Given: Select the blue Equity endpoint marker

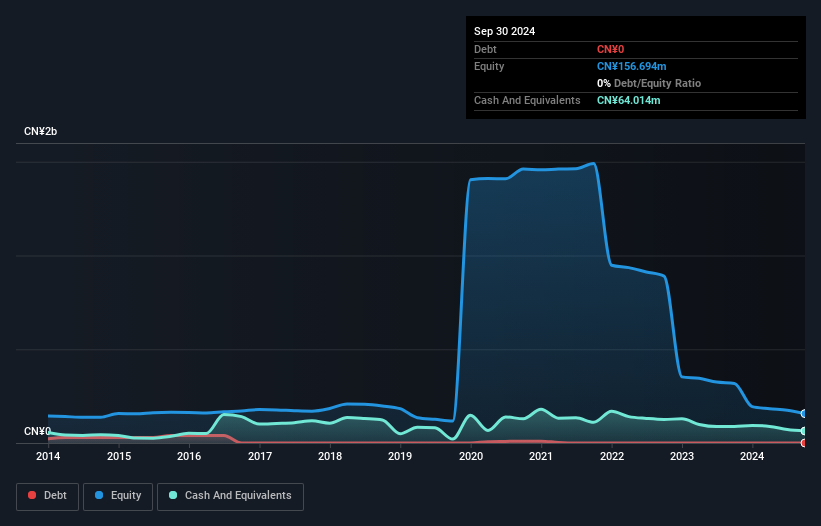Looking at the screenshot, I should (804, 413).
